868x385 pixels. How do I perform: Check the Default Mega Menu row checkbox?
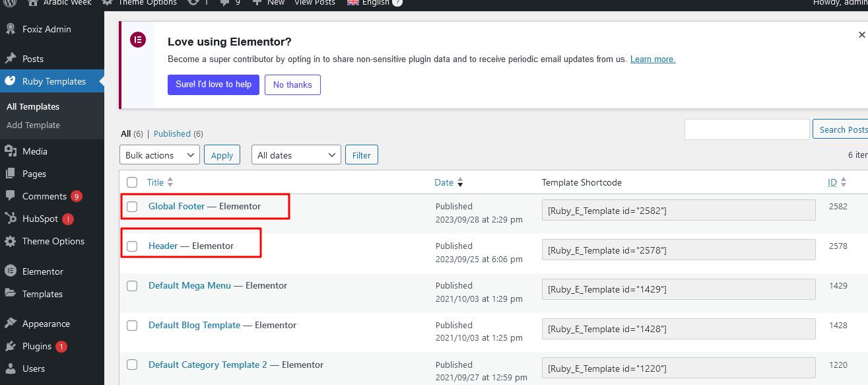132,286
